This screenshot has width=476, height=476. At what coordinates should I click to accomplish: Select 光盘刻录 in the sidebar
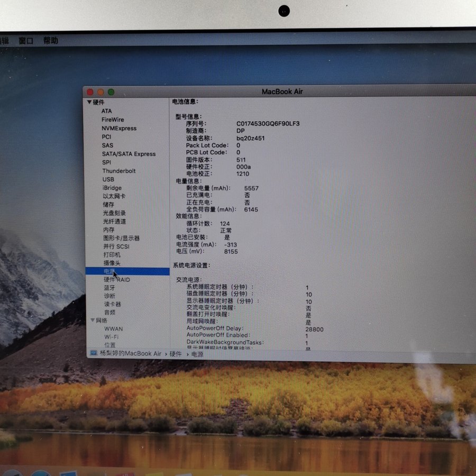pyautogui.click(x=114, y=213)
